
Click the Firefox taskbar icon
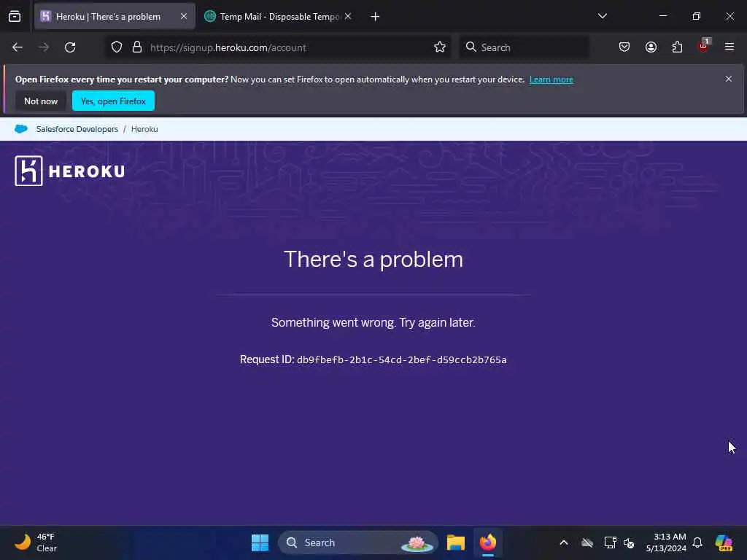488,542
